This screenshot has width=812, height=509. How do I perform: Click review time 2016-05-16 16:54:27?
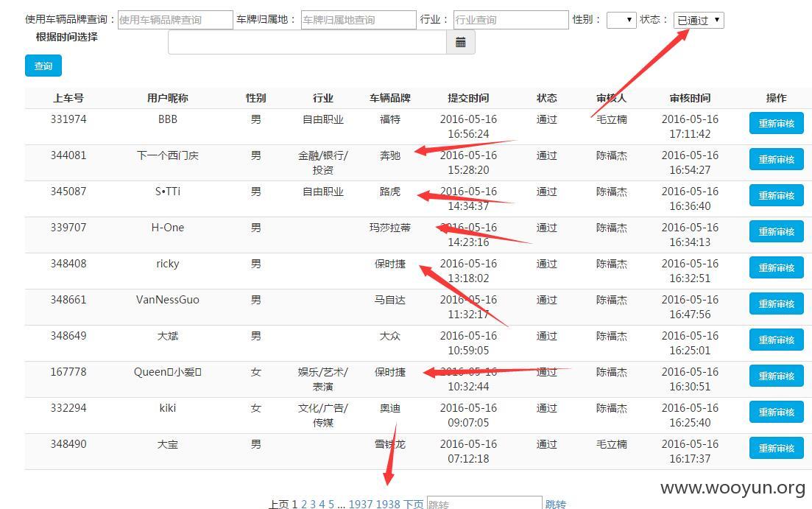(x=690, y=163)
